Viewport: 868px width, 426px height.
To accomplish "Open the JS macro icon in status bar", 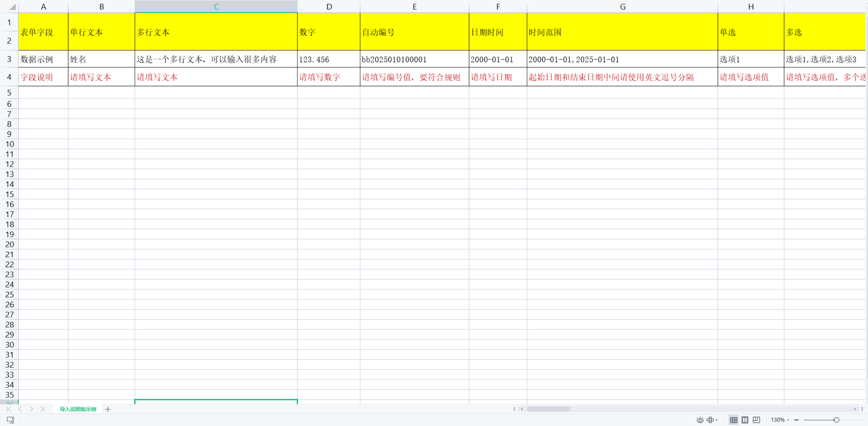I will pyautogui.click(x=10, y=420).
